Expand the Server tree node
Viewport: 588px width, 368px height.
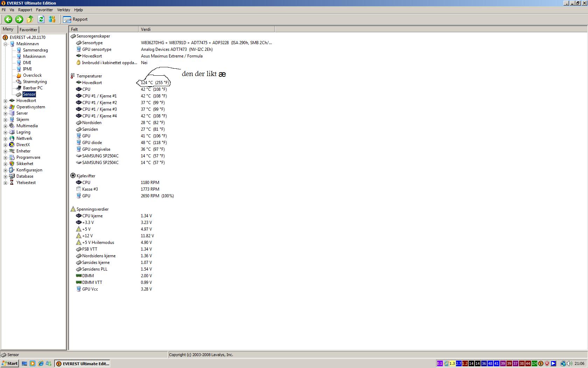(6, 114)
